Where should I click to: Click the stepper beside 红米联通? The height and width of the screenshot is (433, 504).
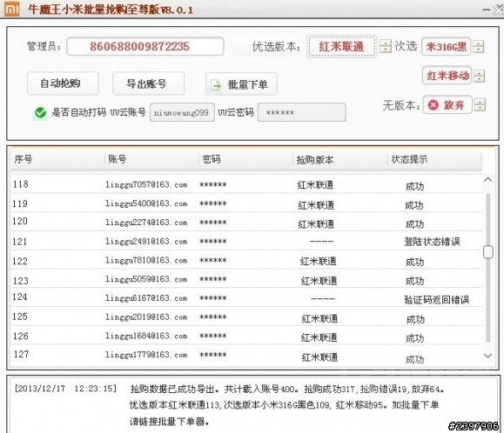(x=385, y=46)
